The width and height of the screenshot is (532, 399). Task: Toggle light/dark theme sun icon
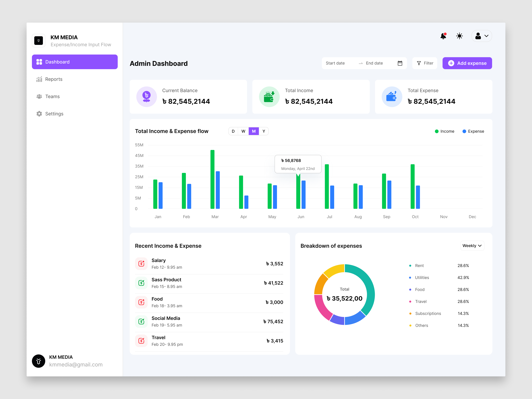pos(459,36)
